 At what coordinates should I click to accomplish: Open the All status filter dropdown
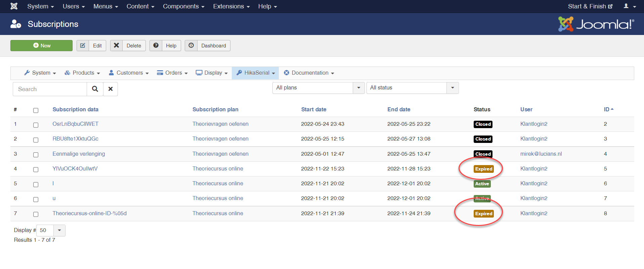pyautogui.click(x=413, y=88)
